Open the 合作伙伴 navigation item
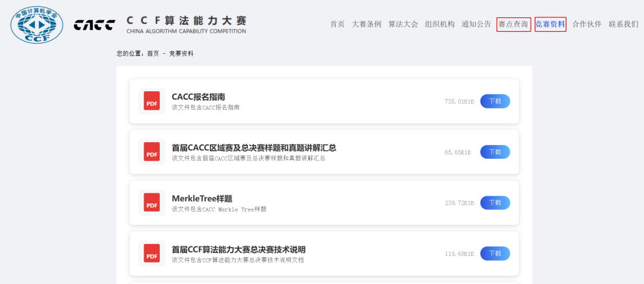This screenshot has width=644, height=284. 587,24
